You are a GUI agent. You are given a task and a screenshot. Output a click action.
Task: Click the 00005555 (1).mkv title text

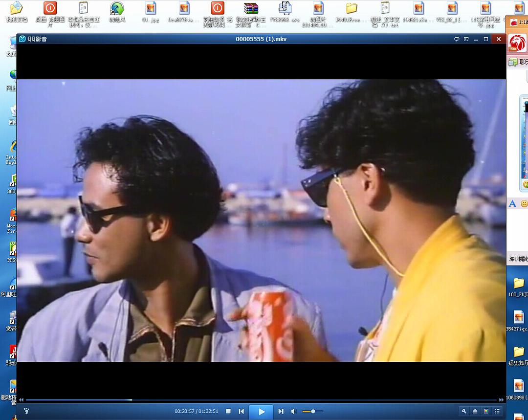pyautogui.click(x=261, y=39)
